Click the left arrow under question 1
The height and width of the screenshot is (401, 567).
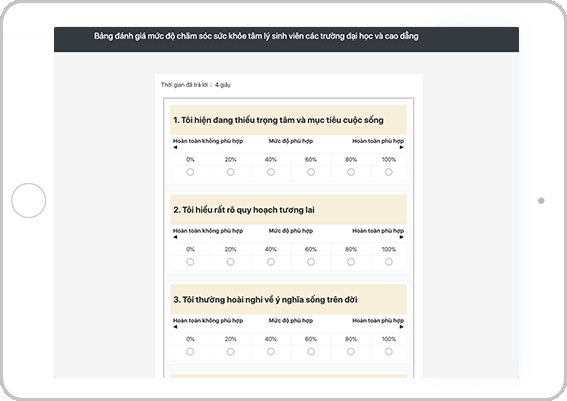(x=175, y=147)
